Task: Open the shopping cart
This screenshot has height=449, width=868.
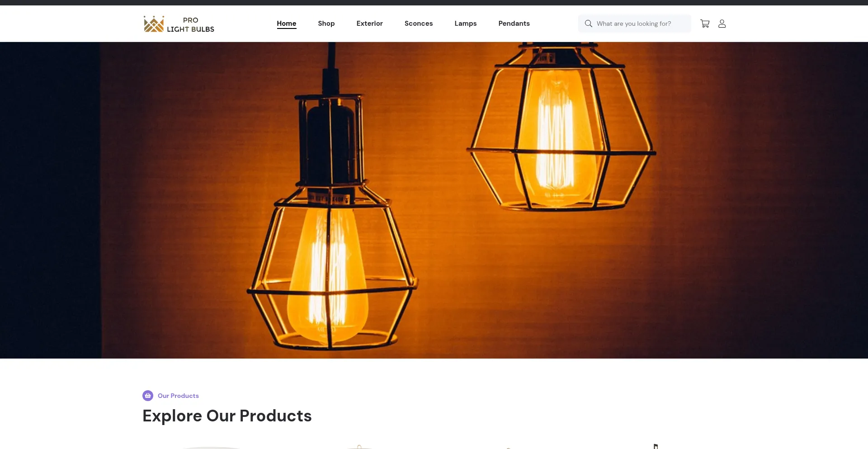Action: (x=705, y=24)
